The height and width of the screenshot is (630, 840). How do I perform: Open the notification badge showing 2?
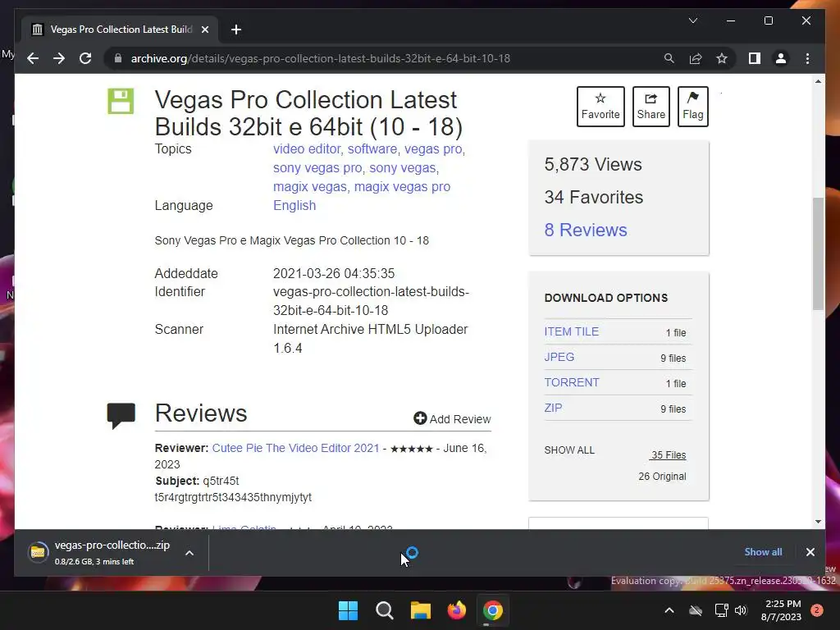pyautogui.click(x=816, y=610)
